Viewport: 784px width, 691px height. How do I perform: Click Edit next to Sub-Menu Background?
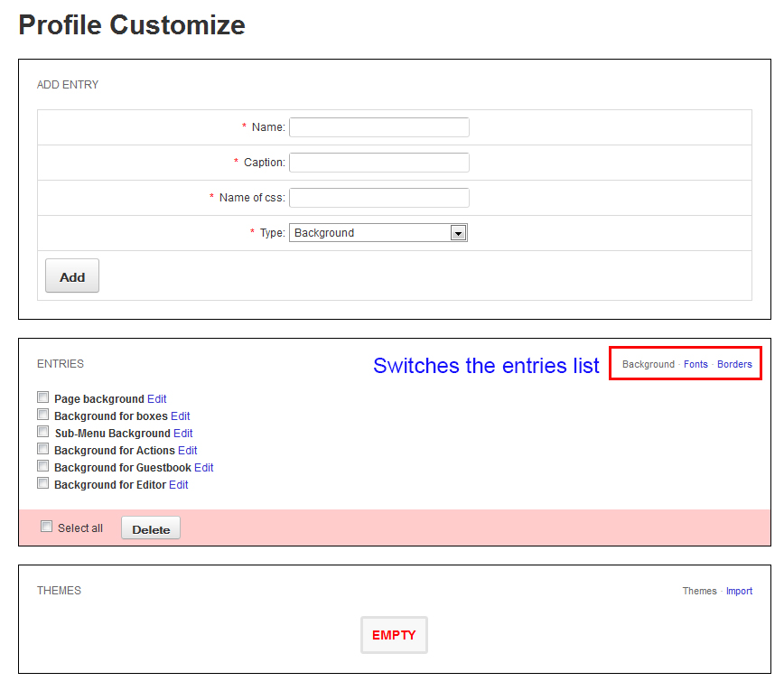(183, 434)
